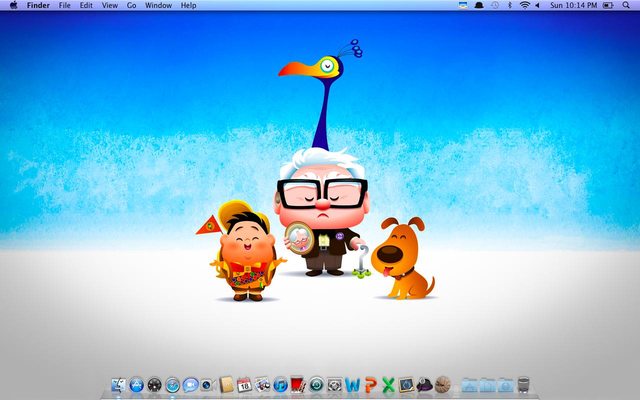Viewport: 640px width, 400px height.
Task: Open the lifesaver-ring utility icon in Dock
Action: [x=335, y=385]
